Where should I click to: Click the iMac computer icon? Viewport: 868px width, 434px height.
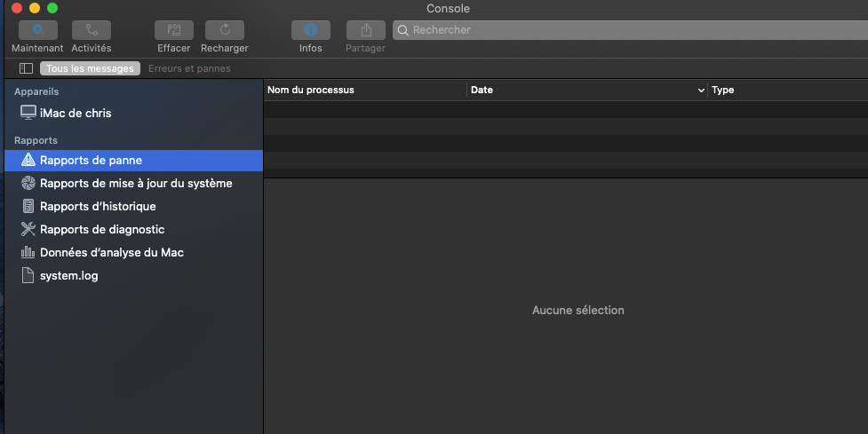tap(28, 112)
